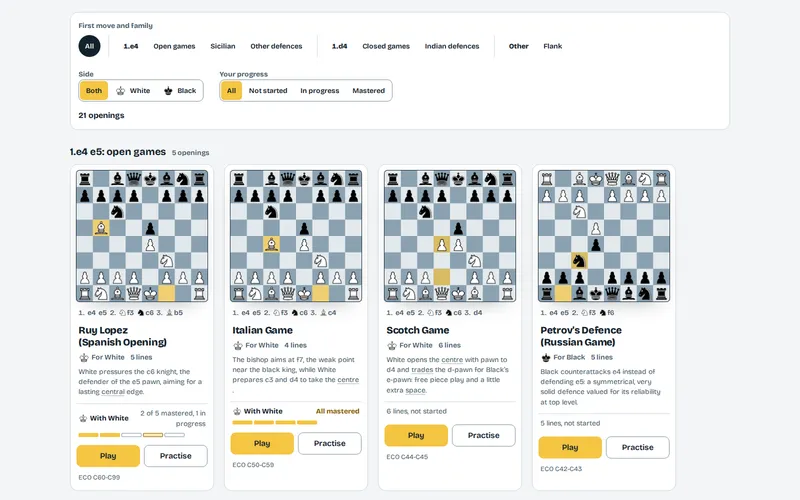Click Ruy Lopez move list '1. e4 e5 2. f3'
The image size is (800, 500).
[x=131, y=313]
